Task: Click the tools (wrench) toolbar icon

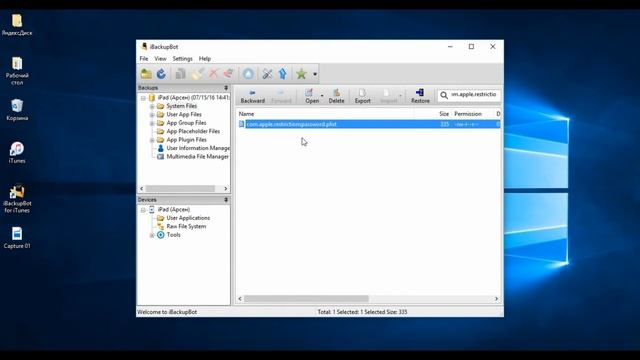Action: 267,74
